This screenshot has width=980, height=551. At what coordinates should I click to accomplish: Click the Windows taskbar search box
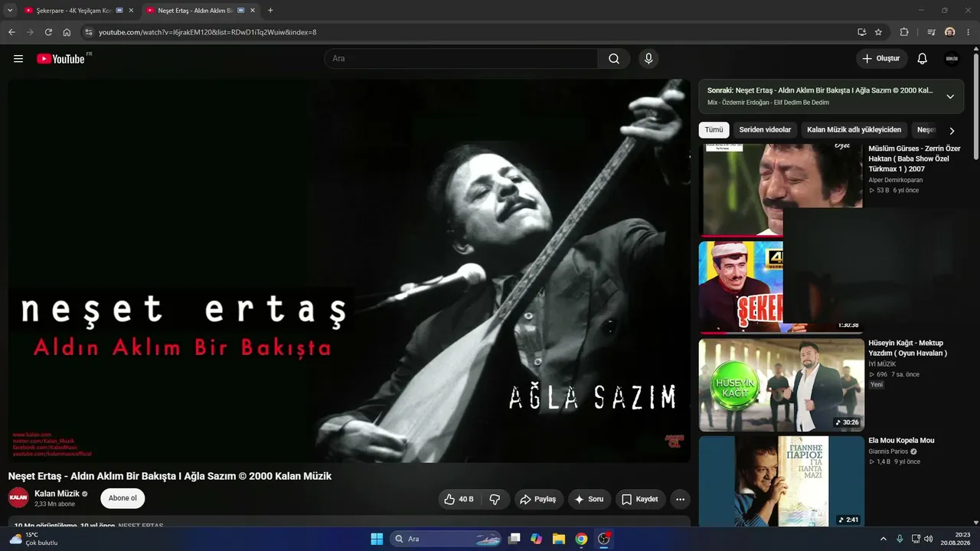pyautogui.click(x=446, y=539)
